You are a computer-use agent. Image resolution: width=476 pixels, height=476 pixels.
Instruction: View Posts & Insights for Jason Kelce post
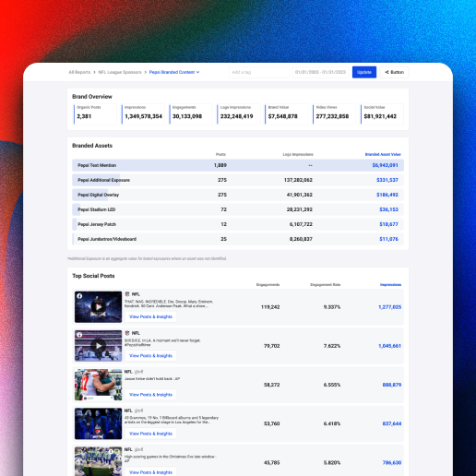pyautogui.click(x=150, y=395)
